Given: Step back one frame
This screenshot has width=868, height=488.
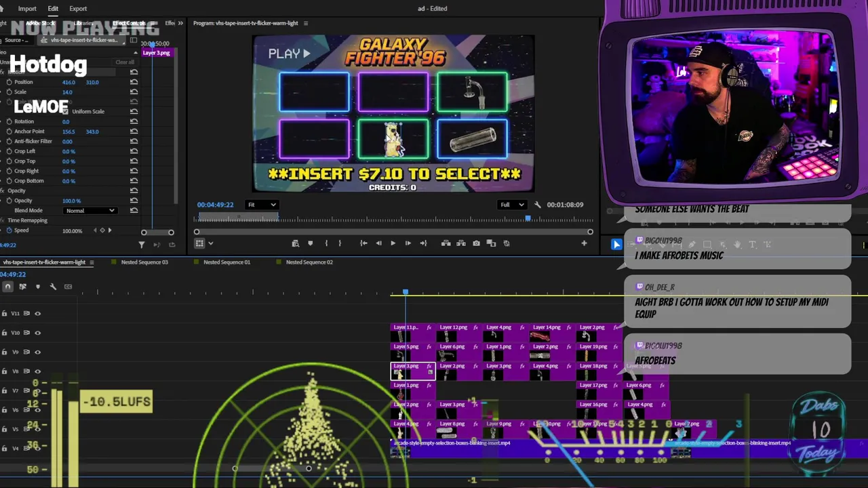Looking at the screenshot, I should coord(378,243).
